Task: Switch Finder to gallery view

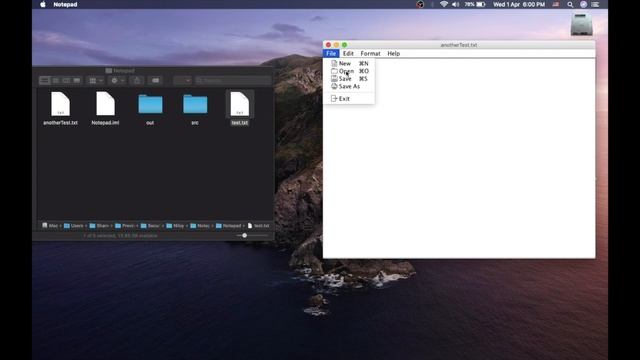Action: [76, 80]
